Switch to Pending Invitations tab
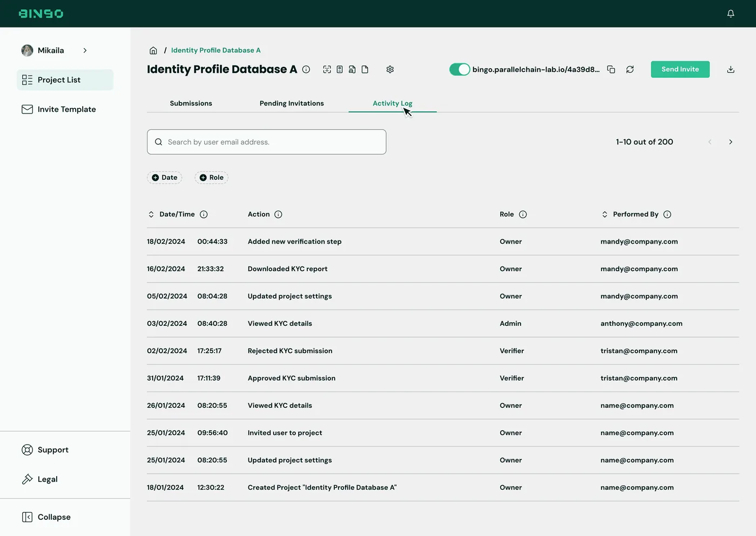 tap(292, 103)
